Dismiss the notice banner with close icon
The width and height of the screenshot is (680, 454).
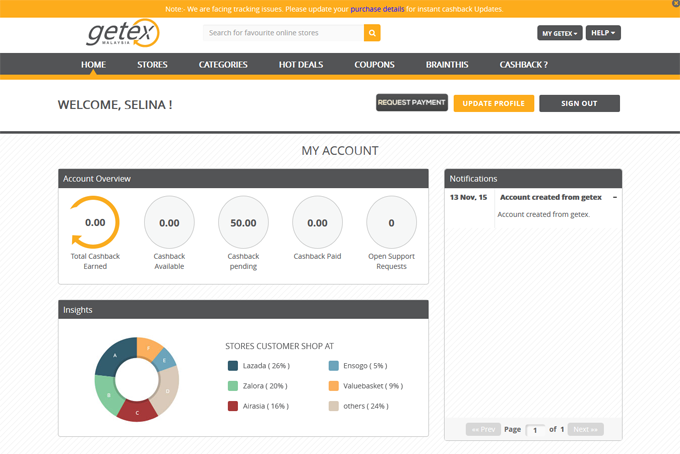(x=676, y=3)
